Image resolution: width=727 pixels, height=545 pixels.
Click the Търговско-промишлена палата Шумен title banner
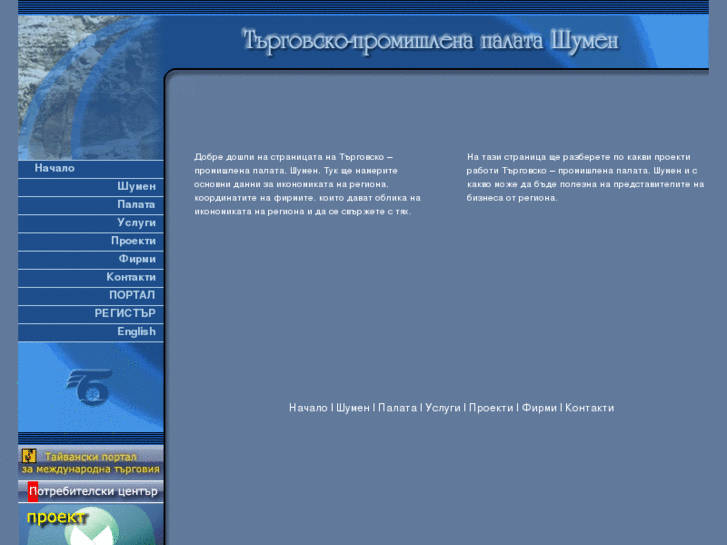pyautogui.click(x=431, y=41)
